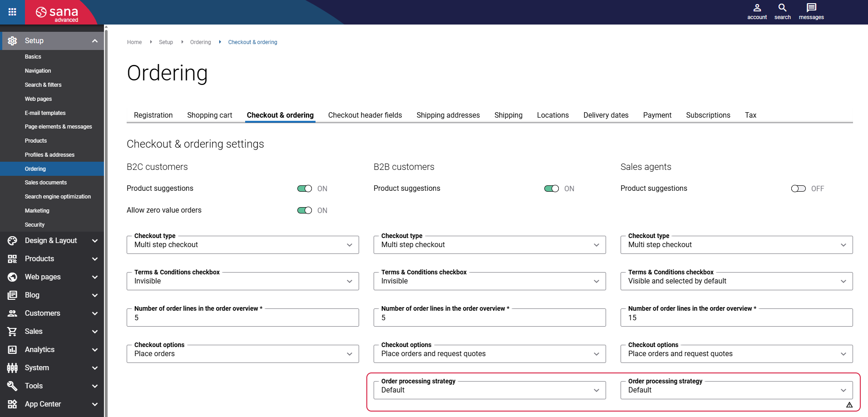The width and height of the screenshot is (868, 417).
Task: Click the Analytics chart icon in sidebar
Action: pyautogui.click(x=12, y=350)
